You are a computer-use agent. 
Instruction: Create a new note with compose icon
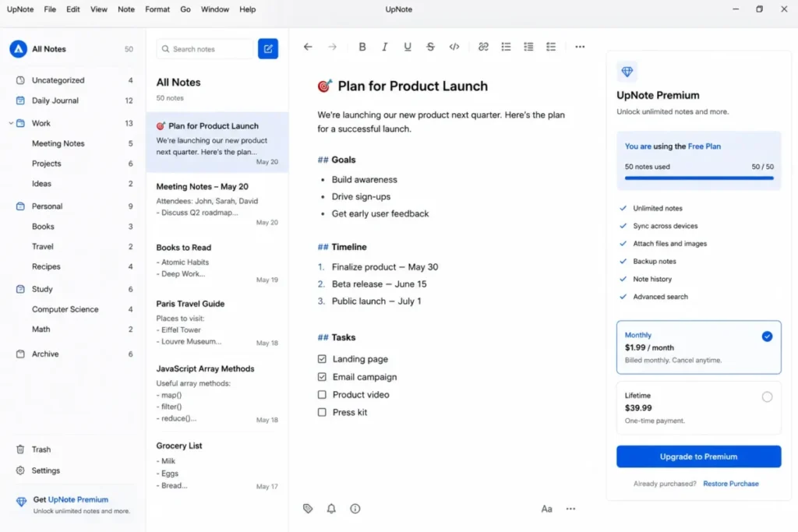click(x=268, y=49)
